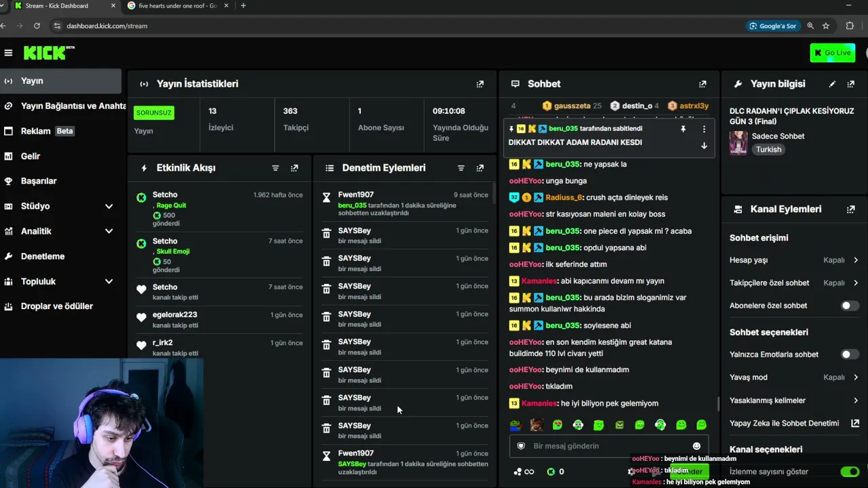Pop out the Yayın bilgisi panel
This screenshot has height=488, width=868.
tap(851, 84)
